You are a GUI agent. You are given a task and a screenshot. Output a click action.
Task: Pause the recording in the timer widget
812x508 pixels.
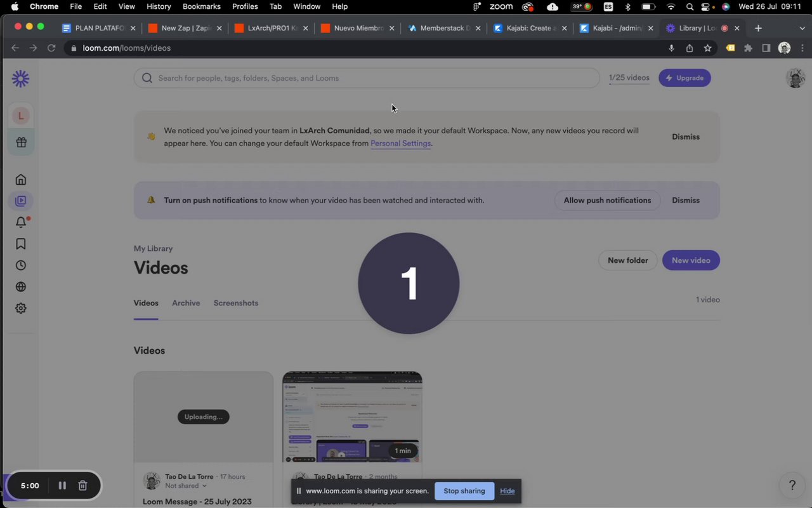pyautogui.click(x=62, y=486)
